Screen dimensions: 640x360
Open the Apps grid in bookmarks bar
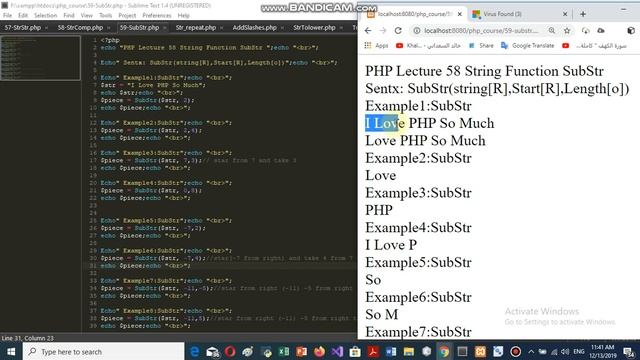(376, 46)
